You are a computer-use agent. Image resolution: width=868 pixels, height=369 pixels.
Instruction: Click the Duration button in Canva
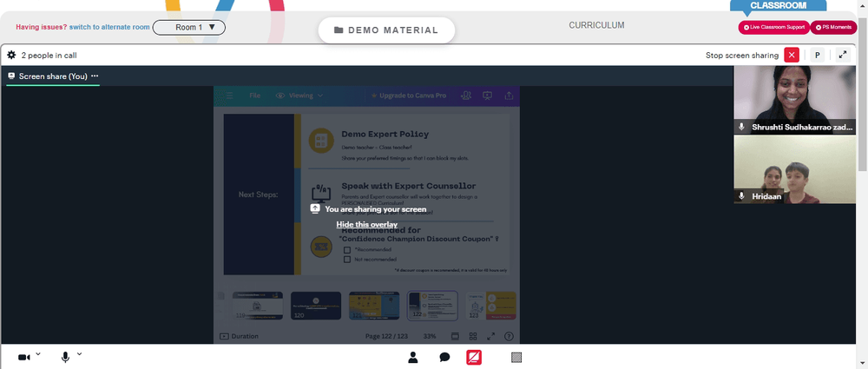pyautogui.click(x=240, y=336)
